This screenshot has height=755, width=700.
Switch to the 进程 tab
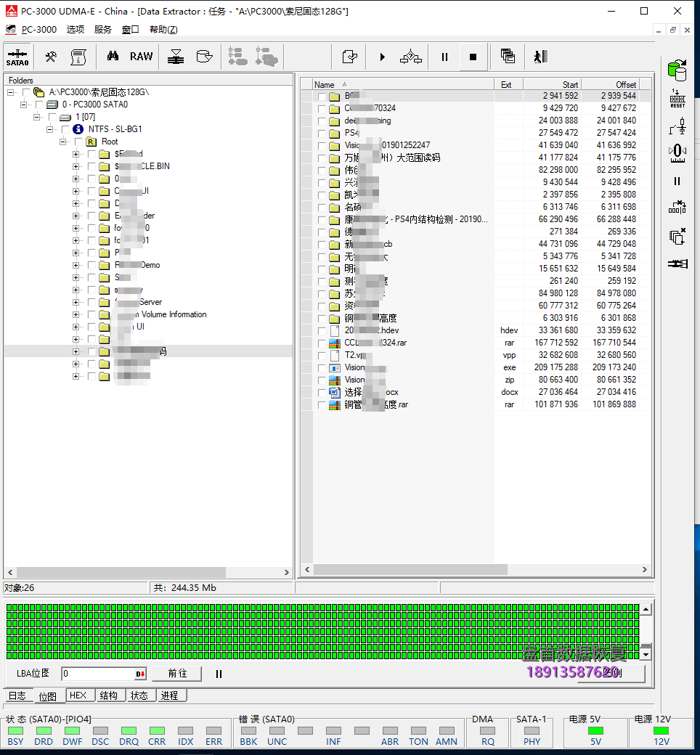[170, 695]
